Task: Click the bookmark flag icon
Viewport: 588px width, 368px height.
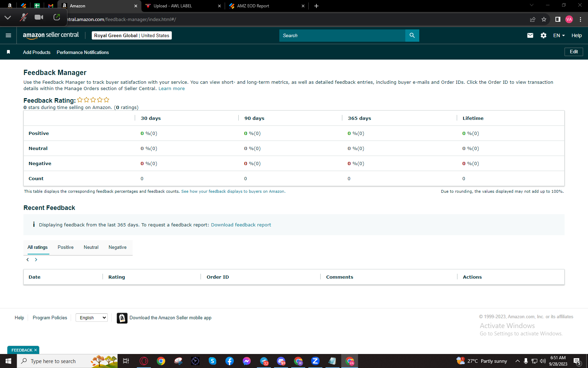Action: click(8, 52)
